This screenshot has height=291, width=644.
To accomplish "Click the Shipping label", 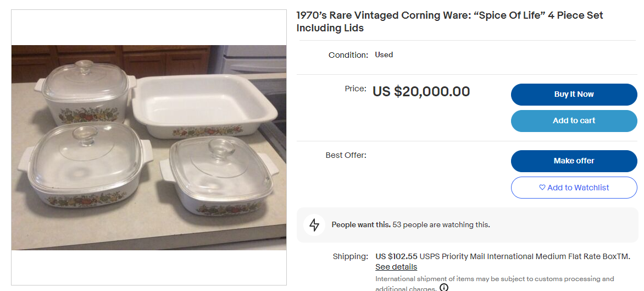I will pos(350,256).
